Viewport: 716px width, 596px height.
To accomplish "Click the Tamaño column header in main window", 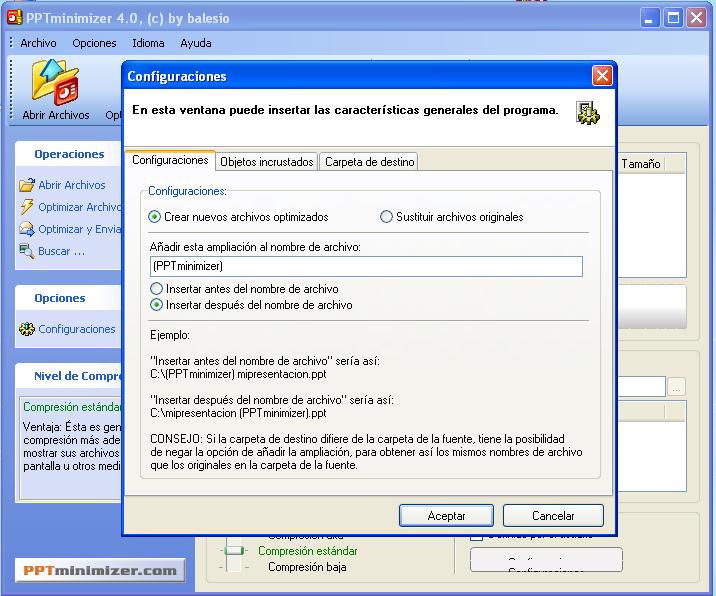I will pyautogui.click(x=641, y=164).
